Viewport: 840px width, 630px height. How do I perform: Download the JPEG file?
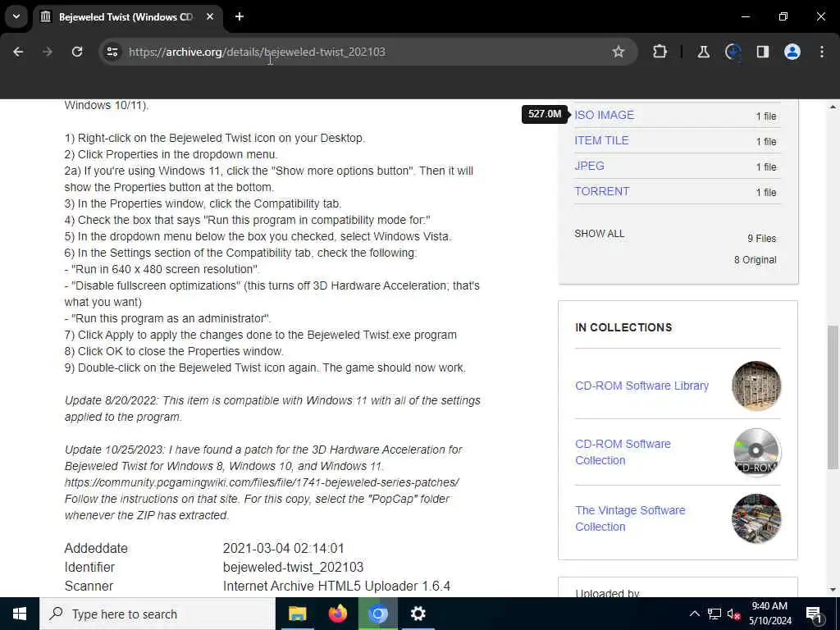click(x=589, y=166)
